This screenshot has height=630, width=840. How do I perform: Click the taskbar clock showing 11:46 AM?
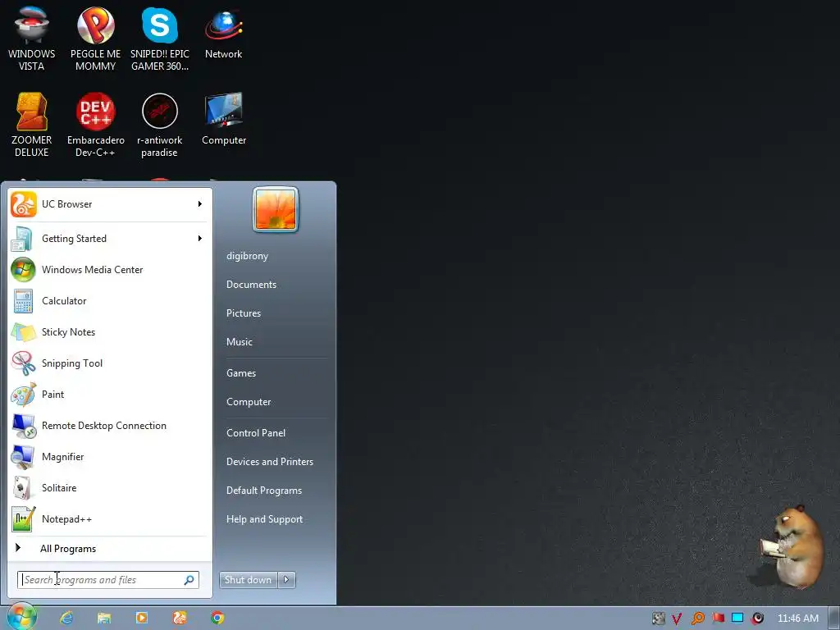click(798, 619)
